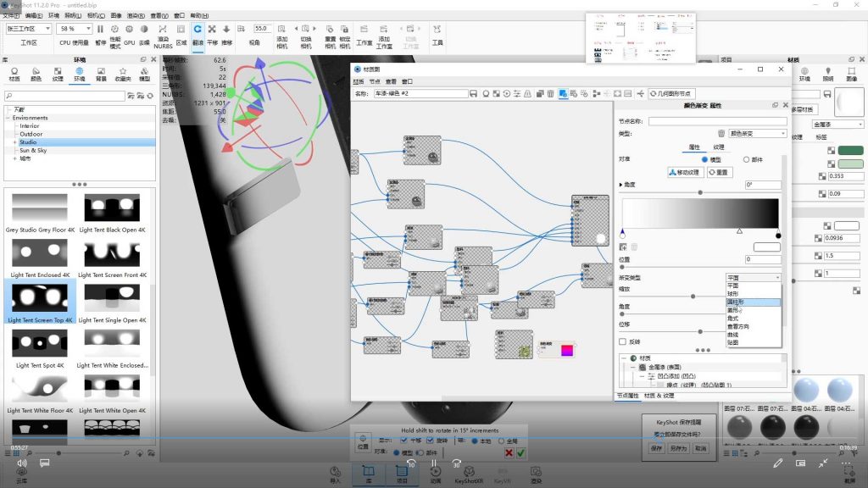Click the Add Camera (添加相机) icon
The height and width of the screenshot is (488, 868).
click(x=282, y=33)
